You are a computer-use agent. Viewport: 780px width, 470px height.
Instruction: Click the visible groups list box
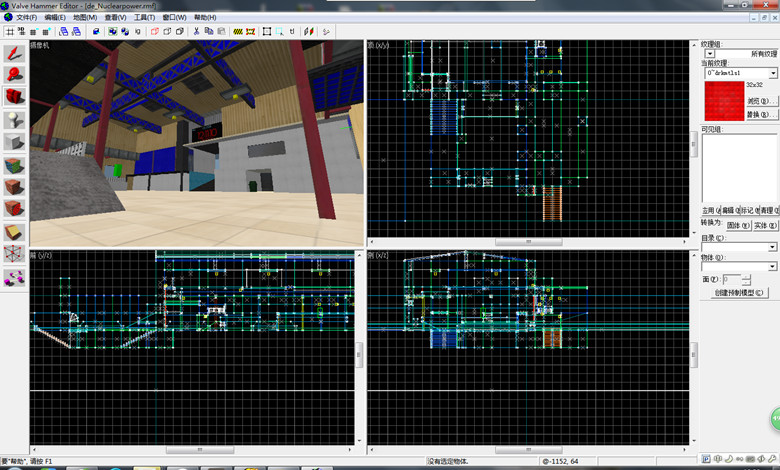[x=740, y=168]
